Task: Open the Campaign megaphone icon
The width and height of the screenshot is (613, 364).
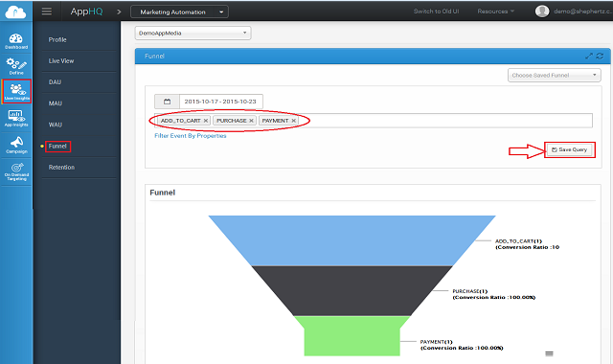Action: click(x=16, y=145)
